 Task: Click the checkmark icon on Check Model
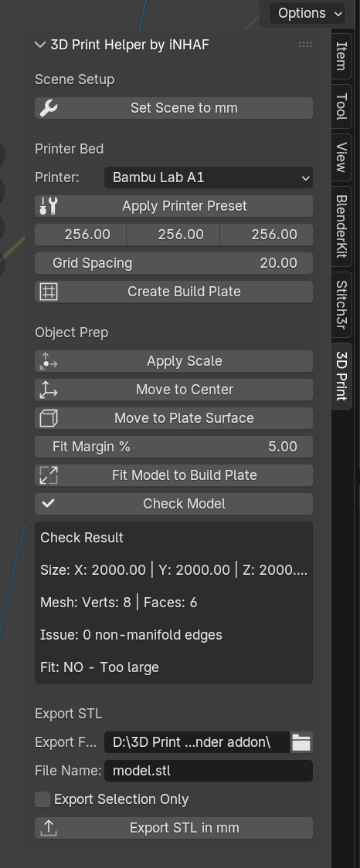[49, 504]
